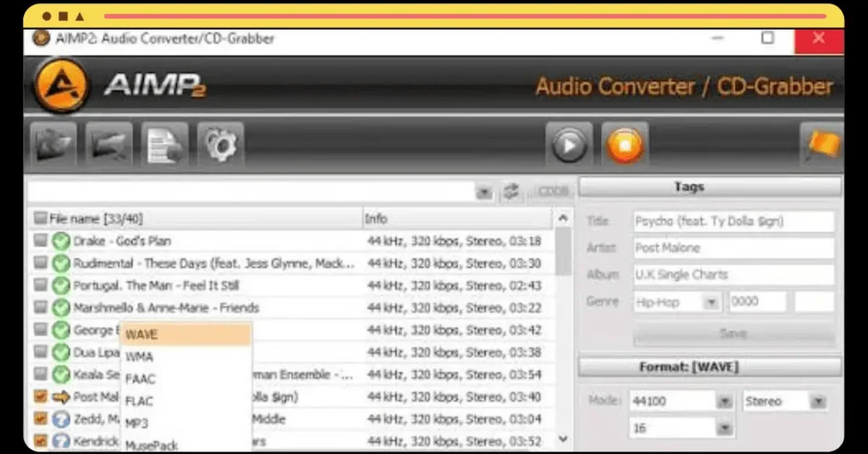Uncheck the Post Malone track checkbox

click(41, 396)
